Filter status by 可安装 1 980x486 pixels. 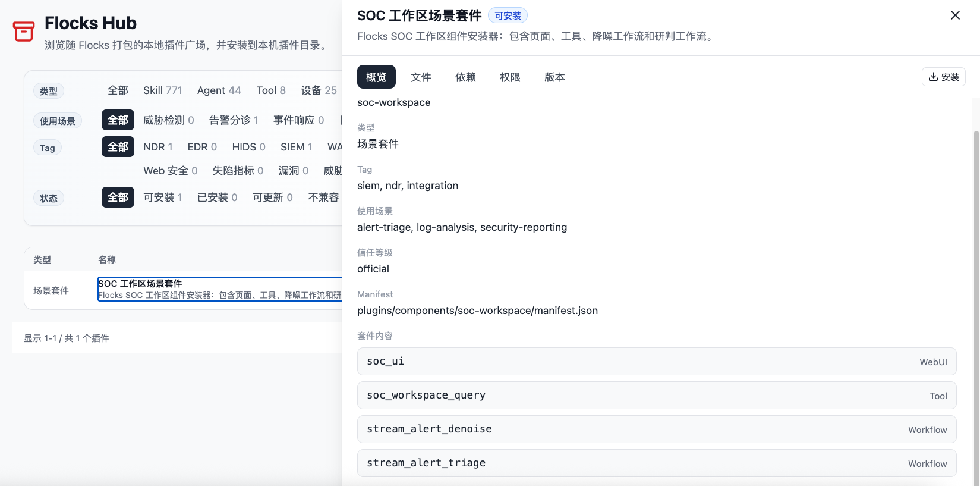[x=162, y=197]
